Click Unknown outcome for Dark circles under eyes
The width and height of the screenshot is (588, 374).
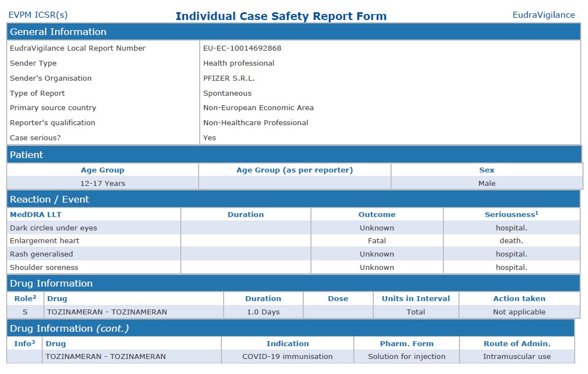tap(377, 228)
